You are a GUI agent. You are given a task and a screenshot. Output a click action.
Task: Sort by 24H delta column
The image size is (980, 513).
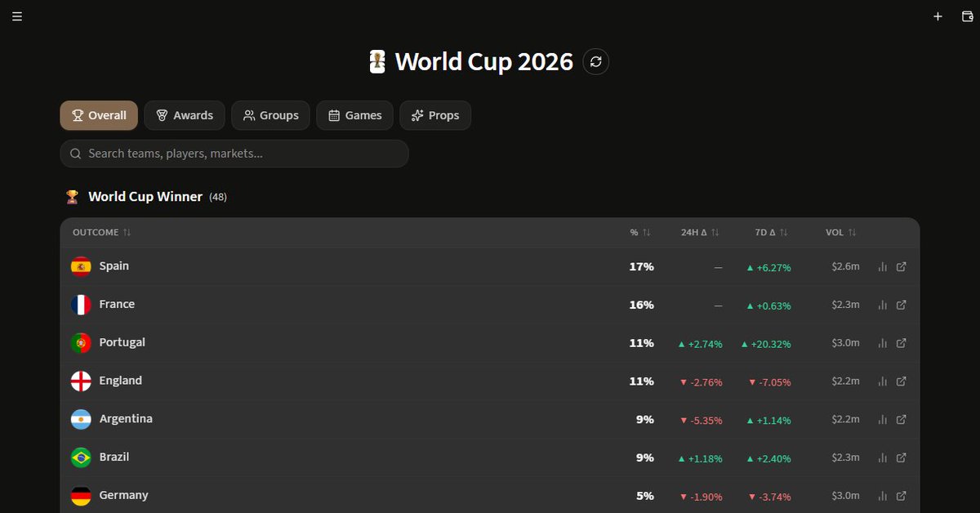point(701,233)
